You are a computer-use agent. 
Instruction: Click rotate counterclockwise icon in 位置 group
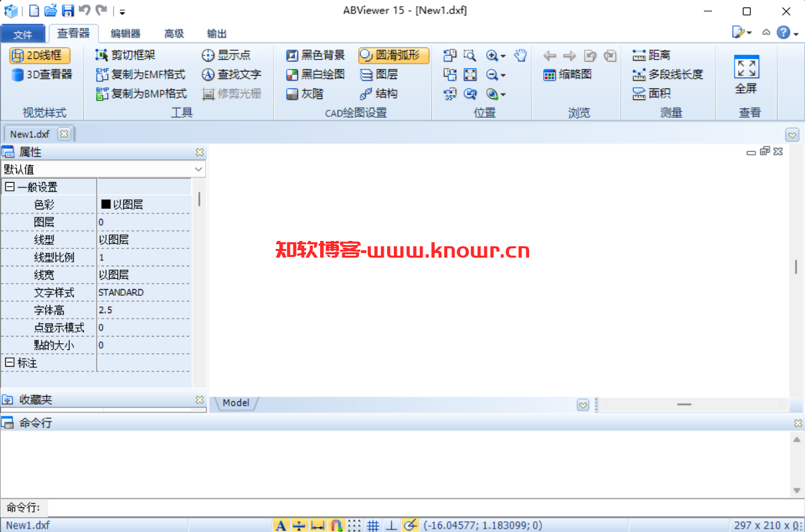[x=450, y=56]
